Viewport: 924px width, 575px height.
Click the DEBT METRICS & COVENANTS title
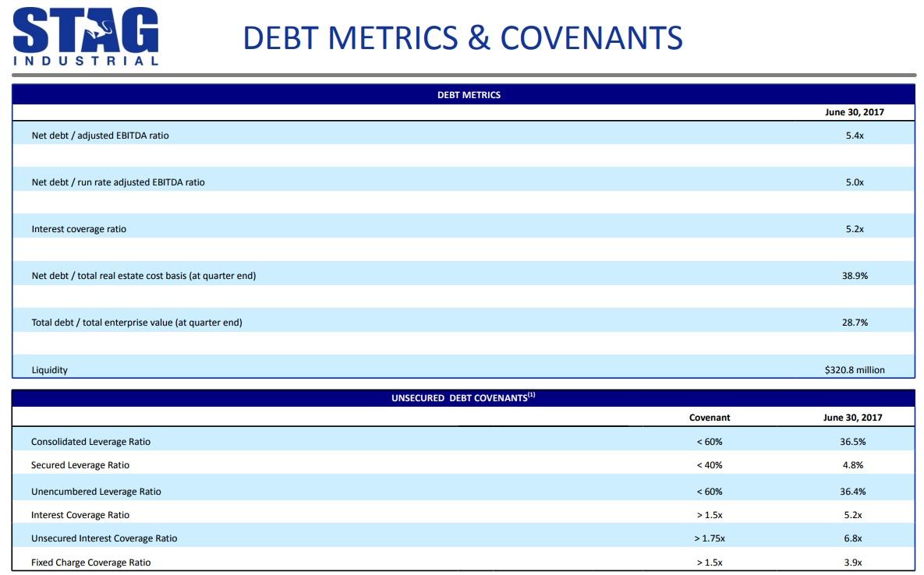[x=462, y=35]
